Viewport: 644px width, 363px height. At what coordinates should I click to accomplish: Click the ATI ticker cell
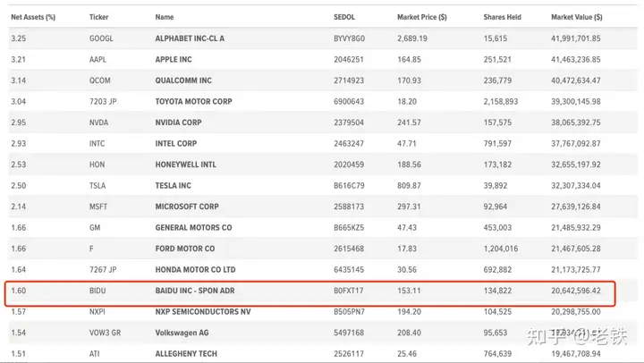click(x=95, y=354)
